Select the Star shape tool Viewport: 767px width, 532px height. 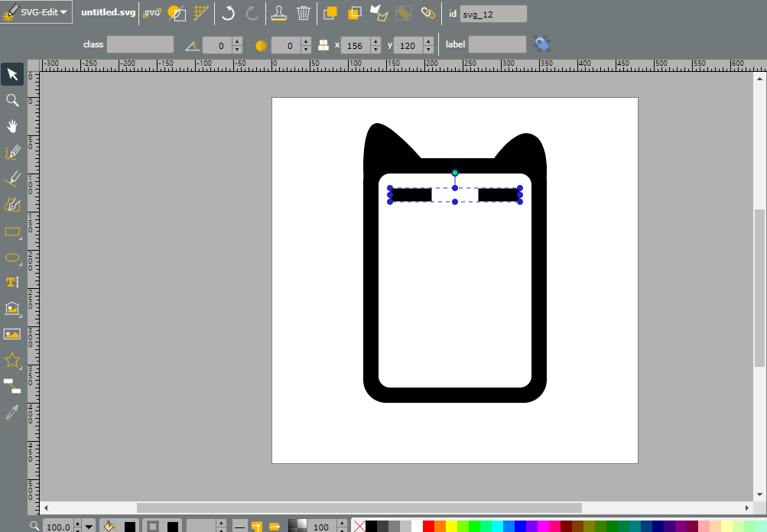click(12, 361)
